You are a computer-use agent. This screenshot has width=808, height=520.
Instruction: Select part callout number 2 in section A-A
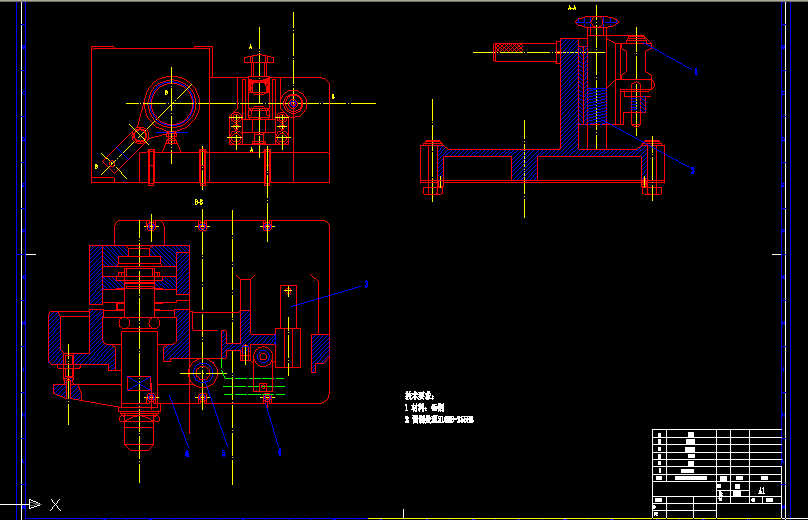tap(692, 171)
